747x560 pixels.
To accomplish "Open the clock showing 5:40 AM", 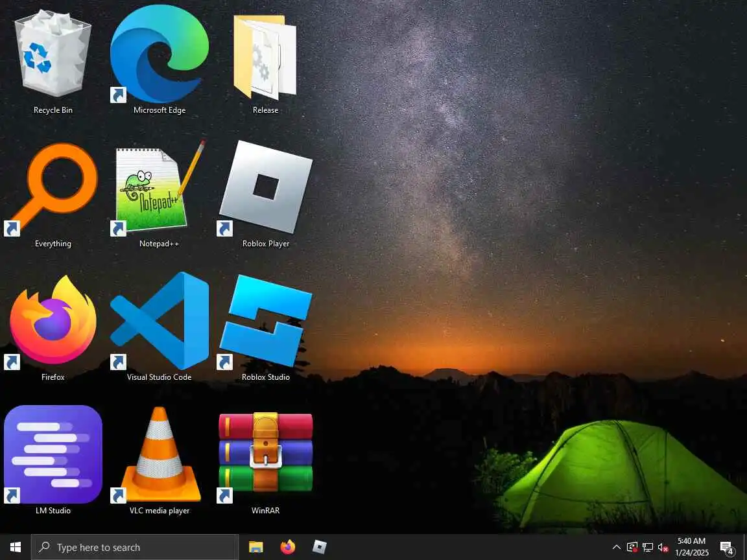I will coord(692,546).
